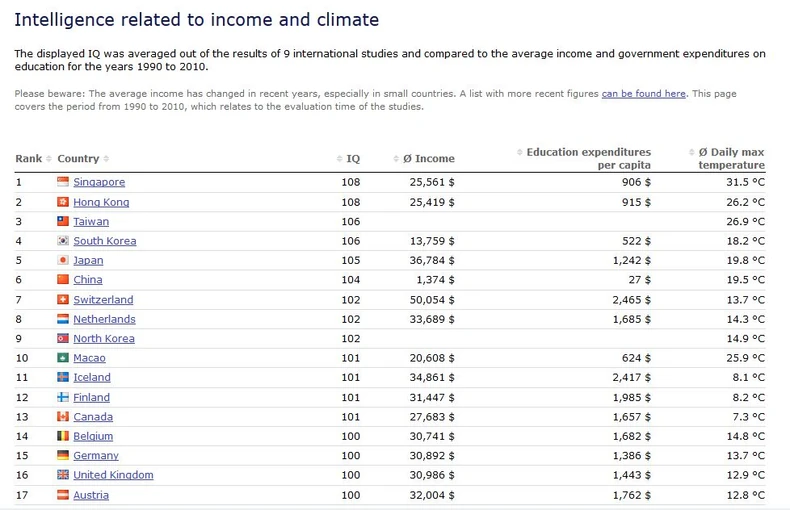The image size is (790, 510).
Task: Click the South Korea flag icon
Action: [63, 241]
